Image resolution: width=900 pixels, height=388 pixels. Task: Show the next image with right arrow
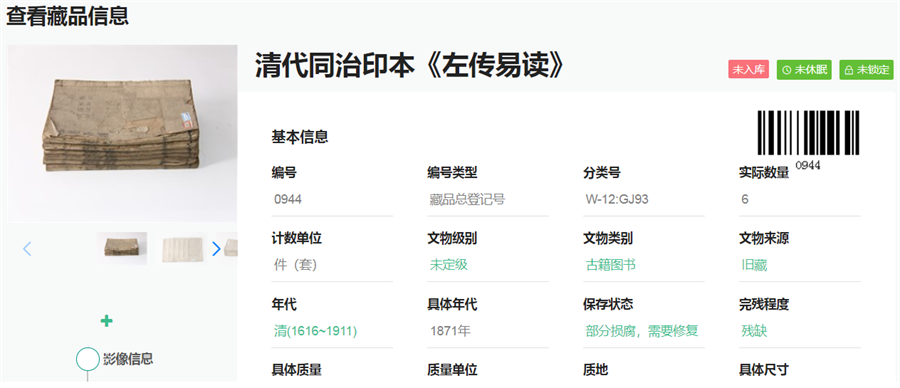(x=216, y=249)
